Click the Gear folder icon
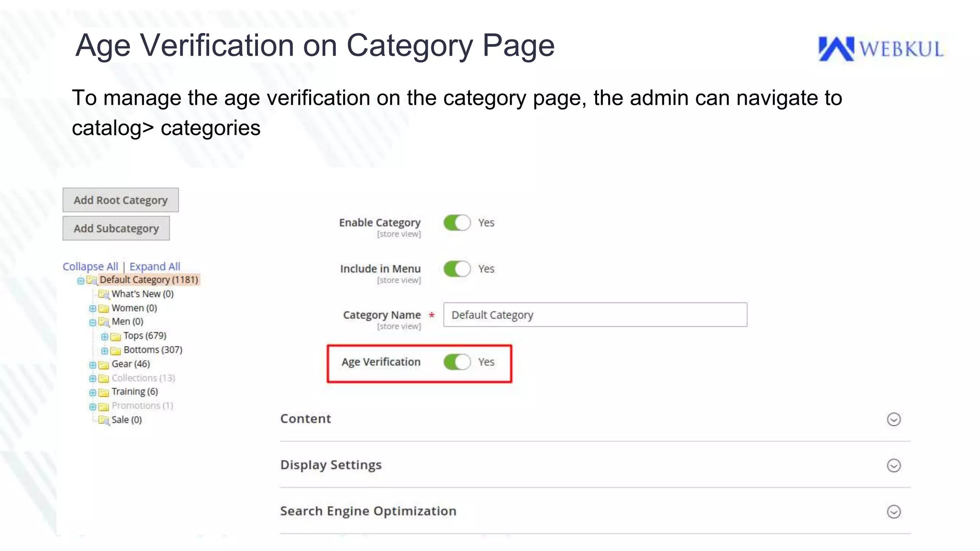 point(103,365)
